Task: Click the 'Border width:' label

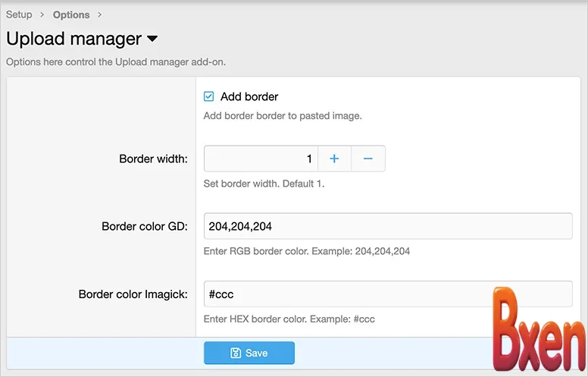Action: click(153, 159)
